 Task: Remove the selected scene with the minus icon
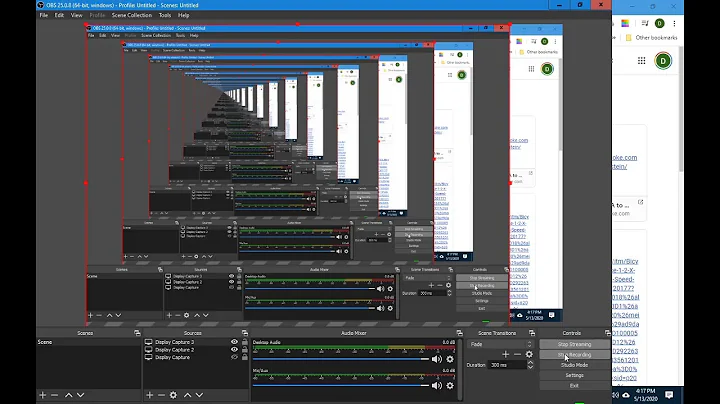click(x=55, y=395)
